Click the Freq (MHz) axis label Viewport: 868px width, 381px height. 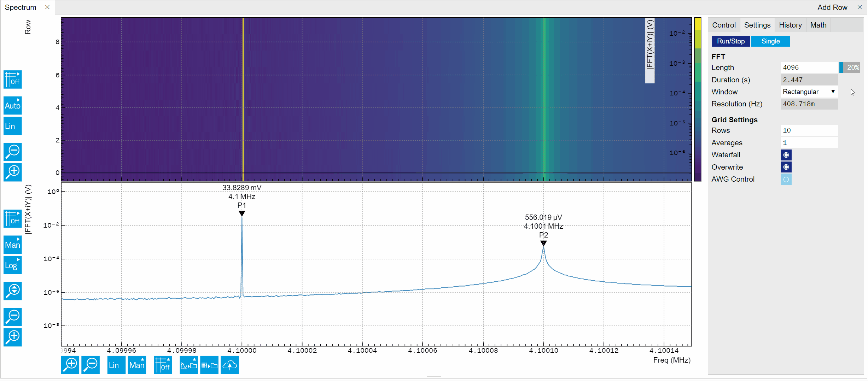click(x=672, y=360)
